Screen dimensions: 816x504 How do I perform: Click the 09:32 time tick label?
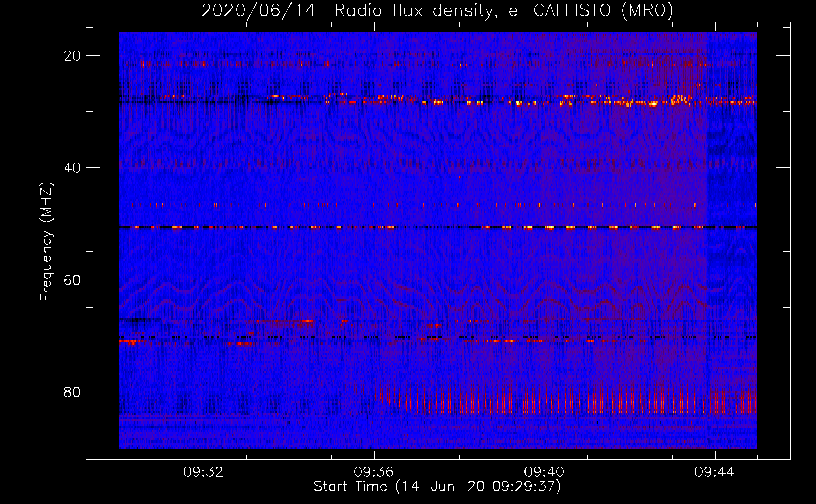(x=203, y=472)
